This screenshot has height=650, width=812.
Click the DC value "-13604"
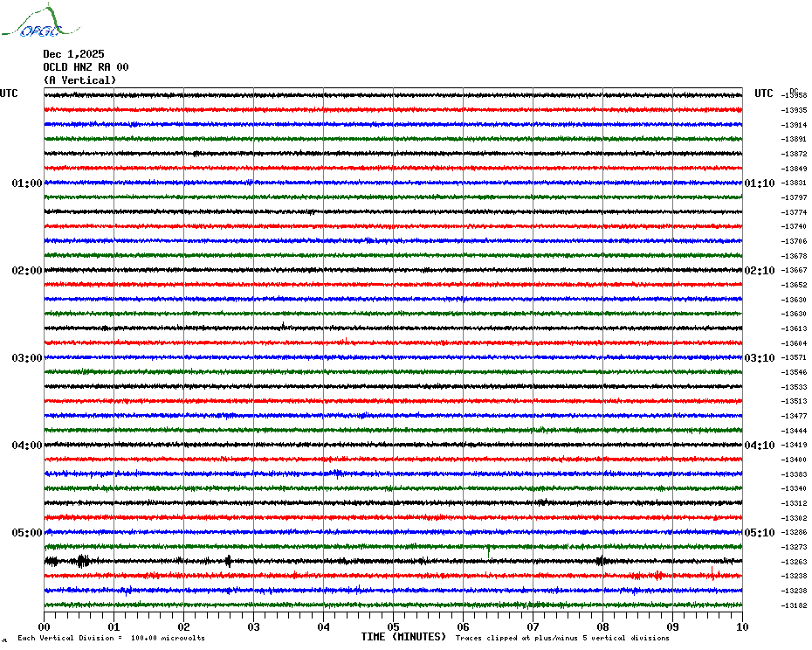click(794, 343)
